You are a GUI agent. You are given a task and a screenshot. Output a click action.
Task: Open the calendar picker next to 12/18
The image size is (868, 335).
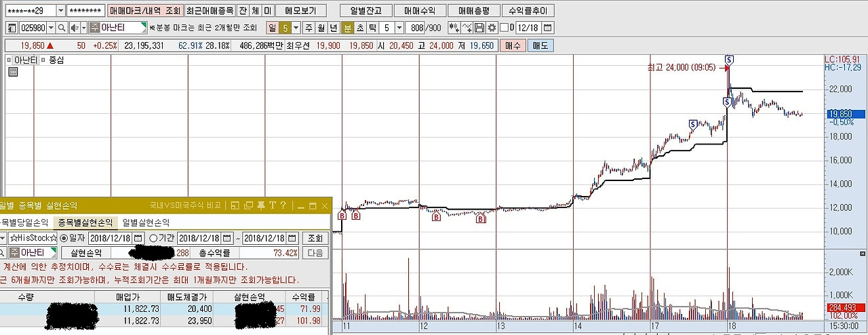548,28
